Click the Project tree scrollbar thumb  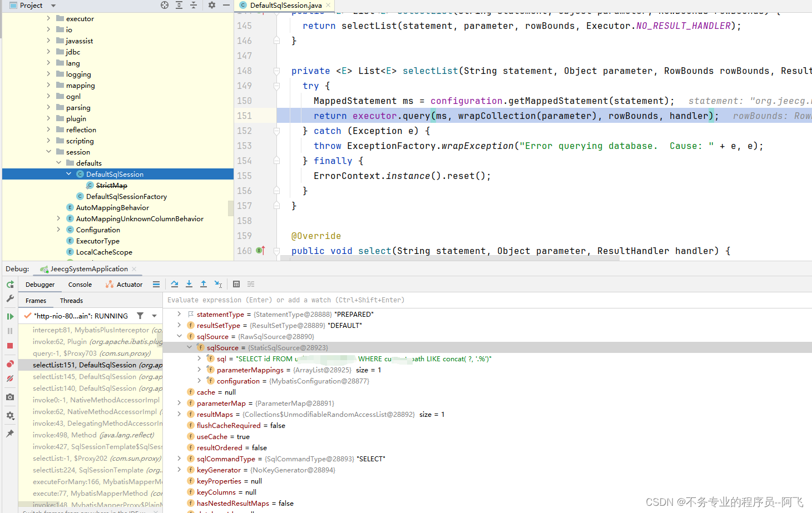click(231, 208)
